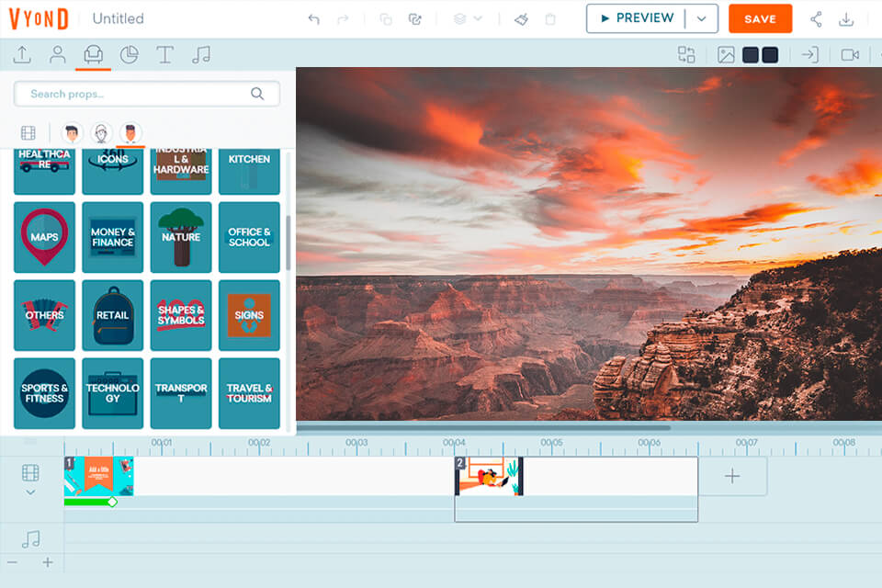Click the Vyond logo
Viewport: 882px width, 588px height.
click(x=39, y=18)
